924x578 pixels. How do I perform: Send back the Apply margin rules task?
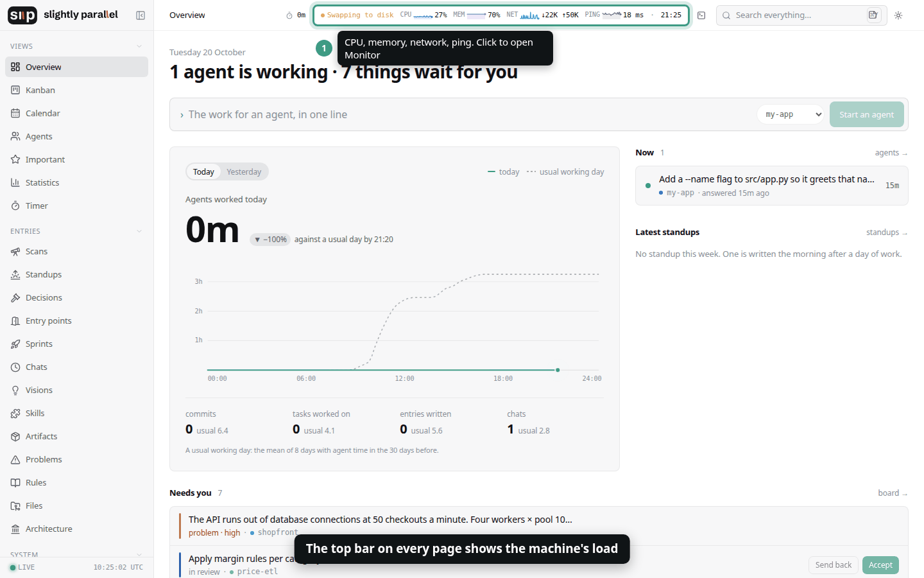coord(833,565)
